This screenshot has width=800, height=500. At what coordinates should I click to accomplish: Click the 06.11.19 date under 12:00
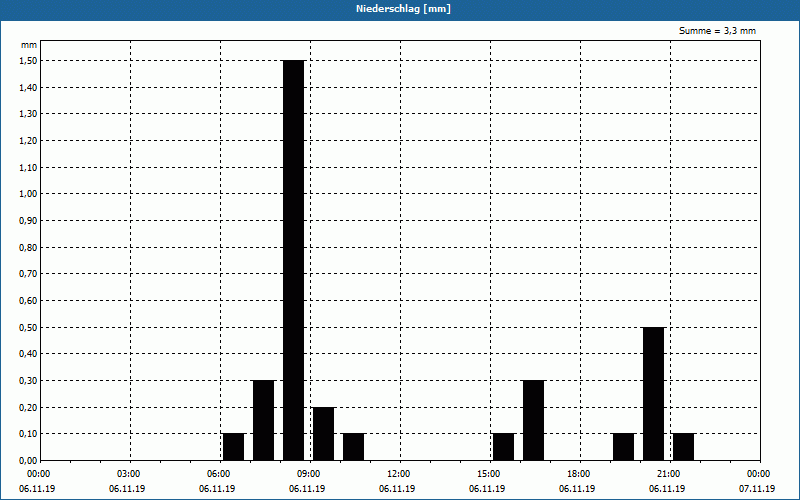[397, 489]
